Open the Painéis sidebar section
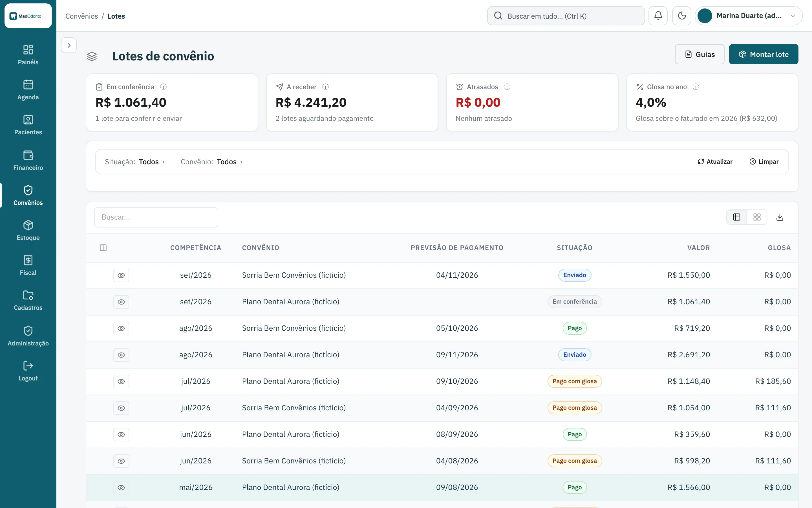The width and height of the screenshot is (812, 508). 28,55
